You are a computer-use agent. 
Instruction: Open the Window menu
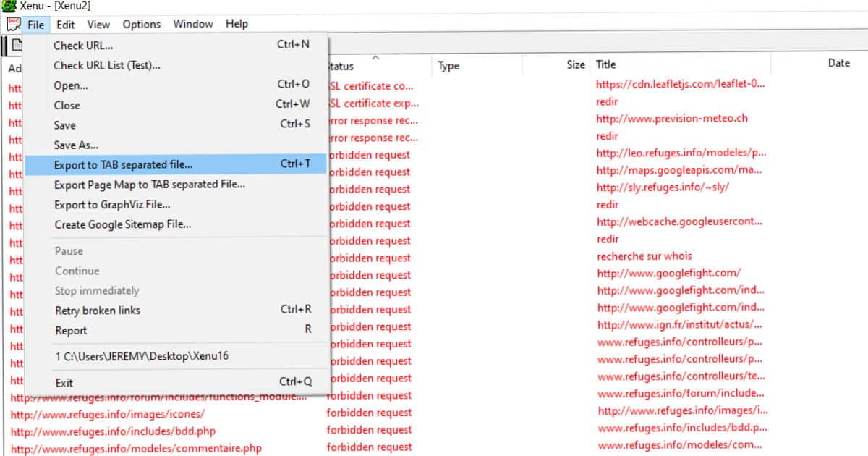pos(193,24)
